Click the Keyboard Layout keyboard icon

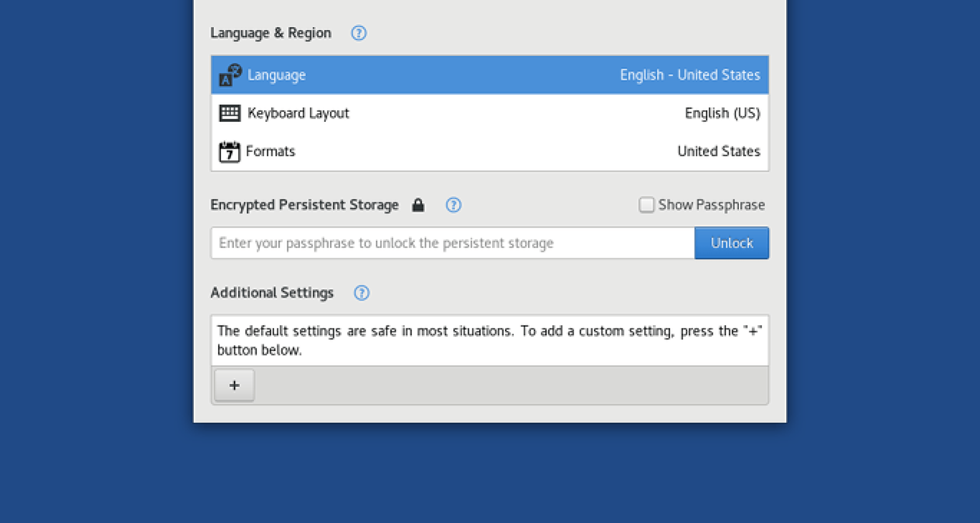pyautogui.click(x=230, y=113)
